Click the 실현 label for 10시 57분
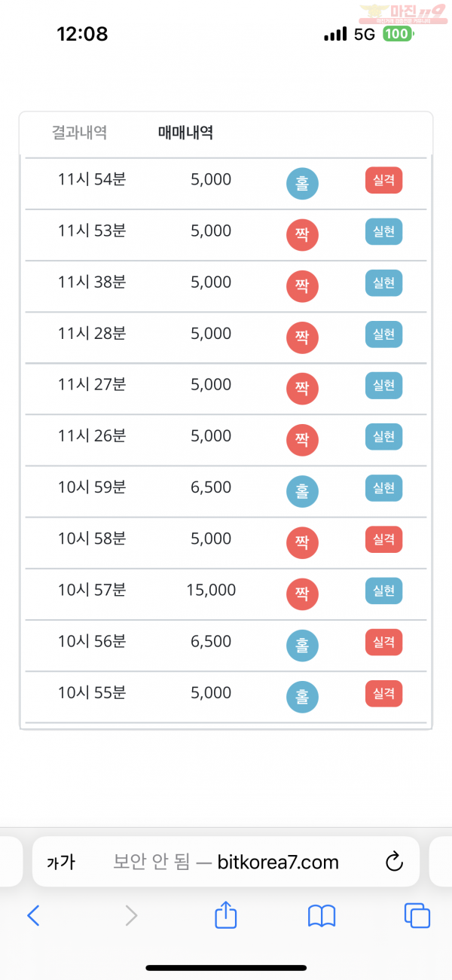 [384, 590]
